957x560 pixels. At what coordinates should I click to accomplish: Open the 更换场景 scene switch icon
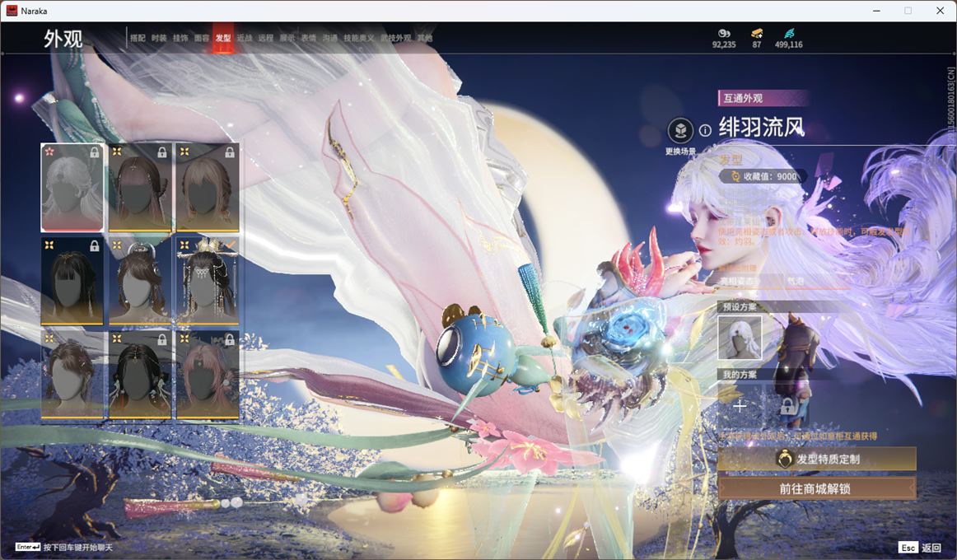(x=680, y=130)
